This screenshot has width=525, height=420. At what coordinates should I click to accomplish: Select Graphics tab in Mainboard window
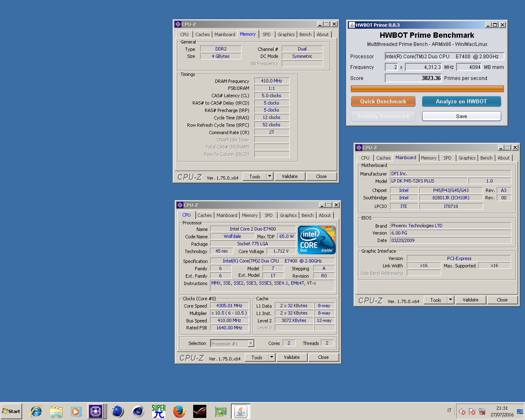tap(467, 158)
